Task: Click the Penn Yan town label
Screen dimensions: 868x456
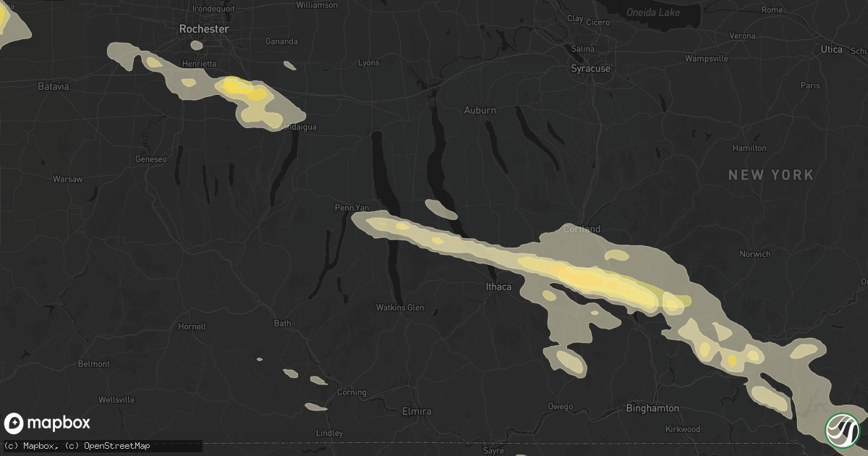Action: click(x=352, y=208)
